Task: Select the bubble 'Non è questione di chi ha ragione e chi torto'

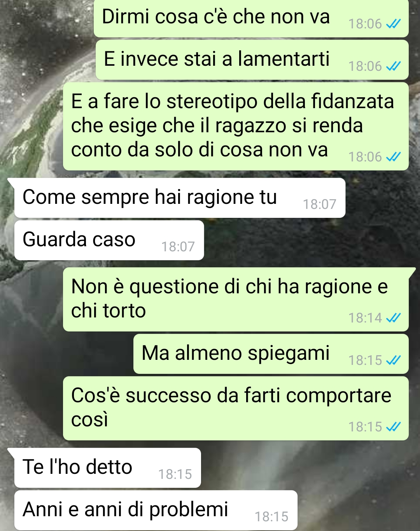Action: click(236, 300)
